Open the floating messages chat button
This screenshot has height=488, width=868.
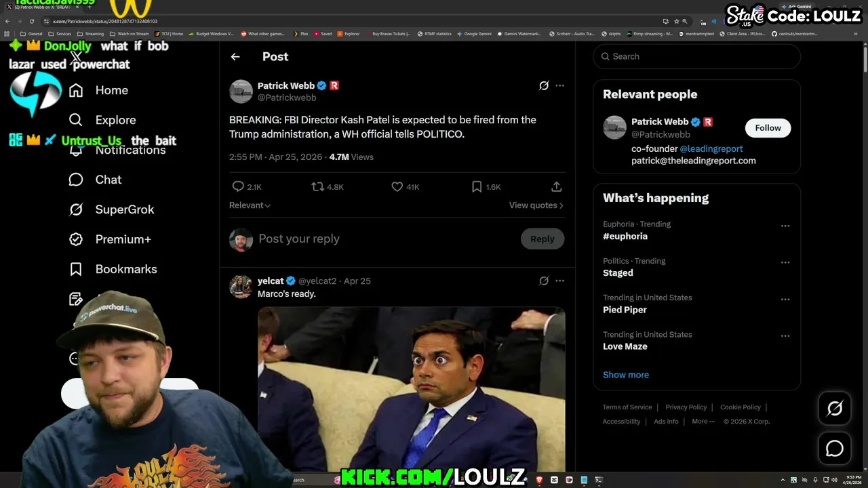(835, 449)
